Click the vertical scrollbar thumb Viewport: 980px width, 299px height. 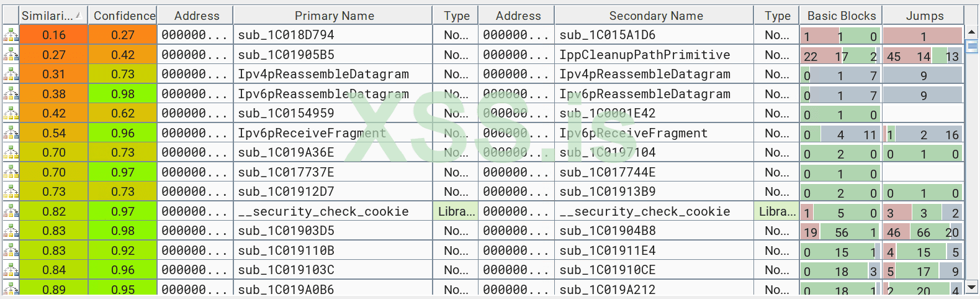[x=972, y=46]
